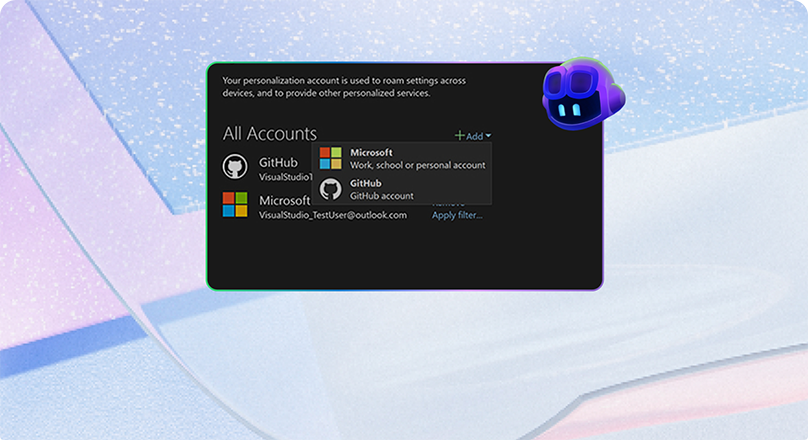The width and height of the screenshot is (808, 440).
Task: Select the GitHub account name in list
Action: [278, 162]
